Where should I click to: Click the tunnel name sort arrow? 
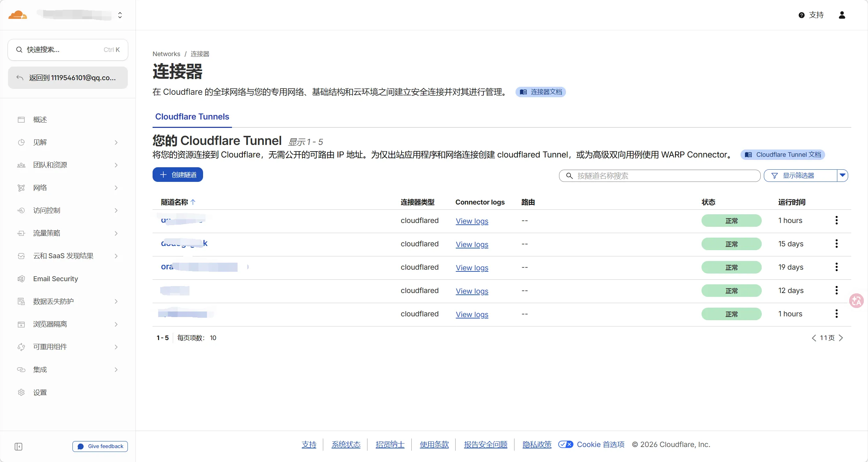pos(193,202)
